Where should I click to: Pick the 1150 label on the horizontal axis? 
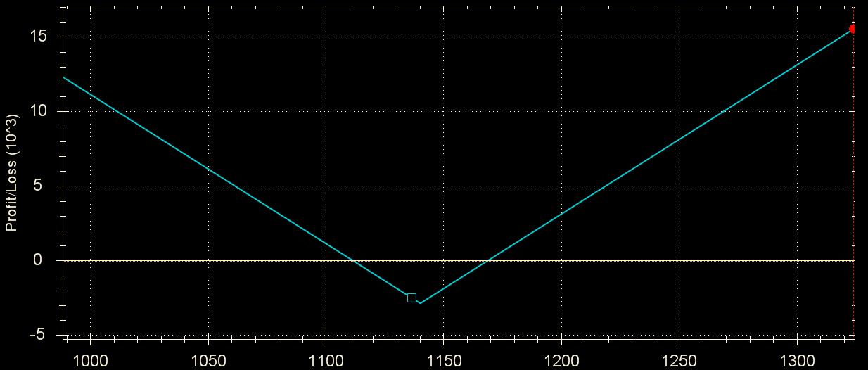444,359
